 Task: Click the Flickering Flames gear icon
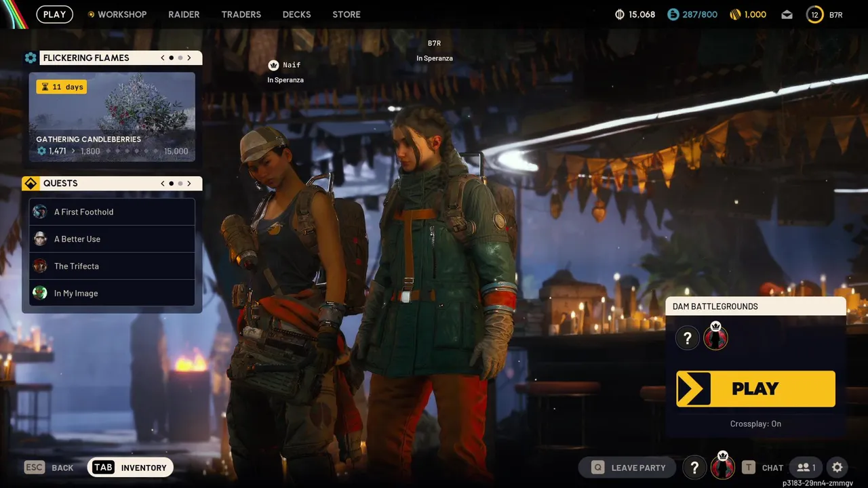coord(31,58)
